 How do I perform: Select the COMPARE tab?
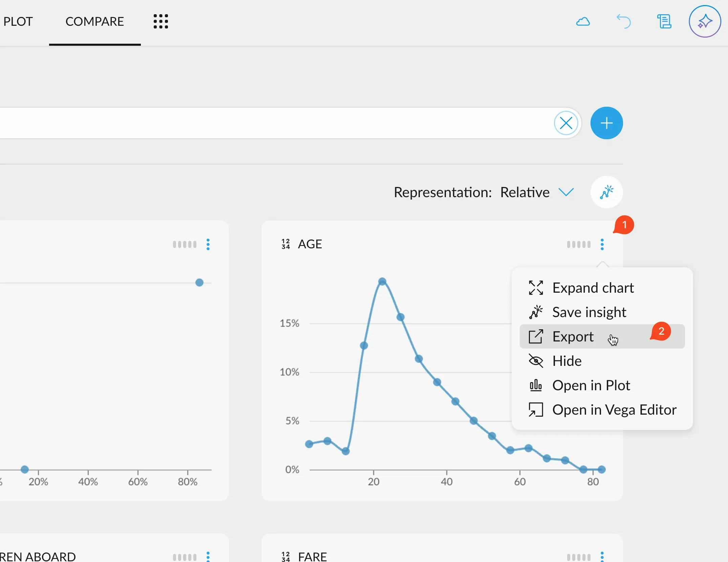coord(94,21)
